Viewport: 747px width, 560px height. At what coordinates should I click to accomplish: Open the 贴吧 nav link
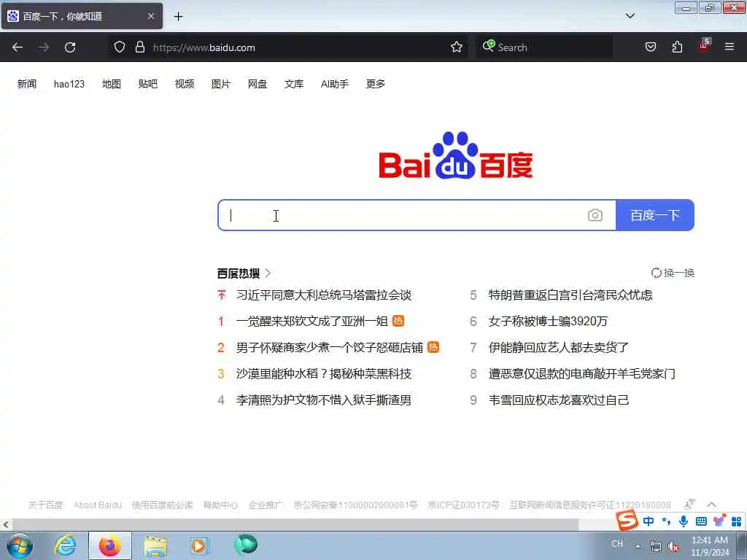coord(147,85)
